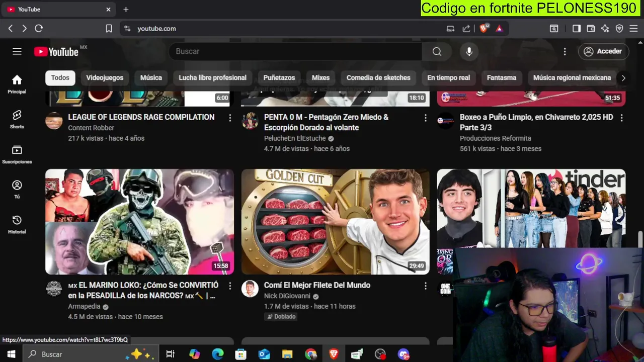Open File Explorer from taskbar
Viewport: 644px width, 362px height.
(287, 354)
